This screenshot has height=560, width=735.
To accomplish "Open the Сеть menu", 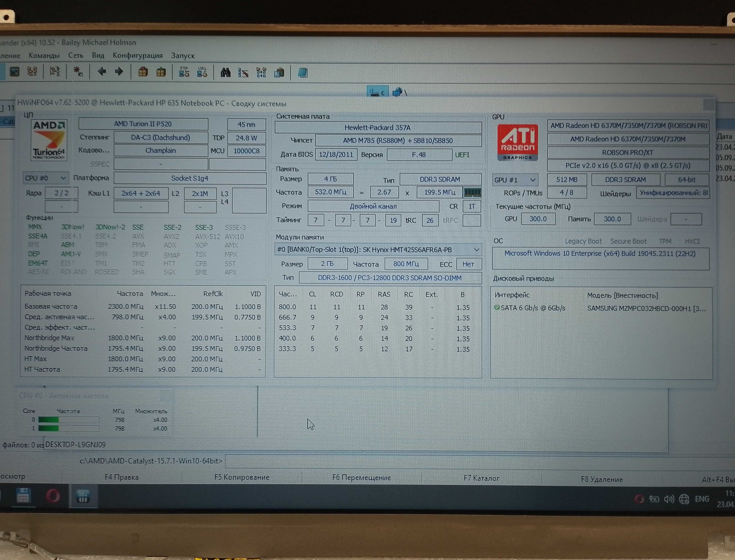I will click(x=76, y=55).
